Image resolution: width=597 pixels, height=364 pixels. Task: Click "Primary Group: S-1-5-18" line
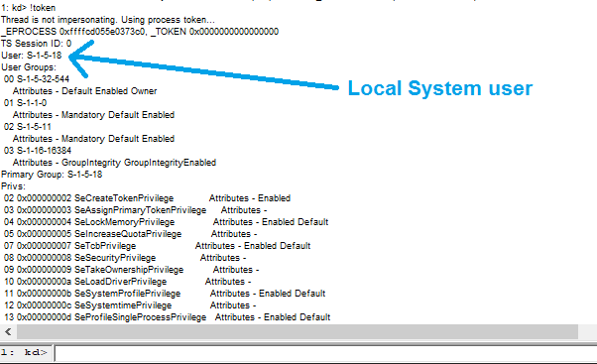coord(52,175)
